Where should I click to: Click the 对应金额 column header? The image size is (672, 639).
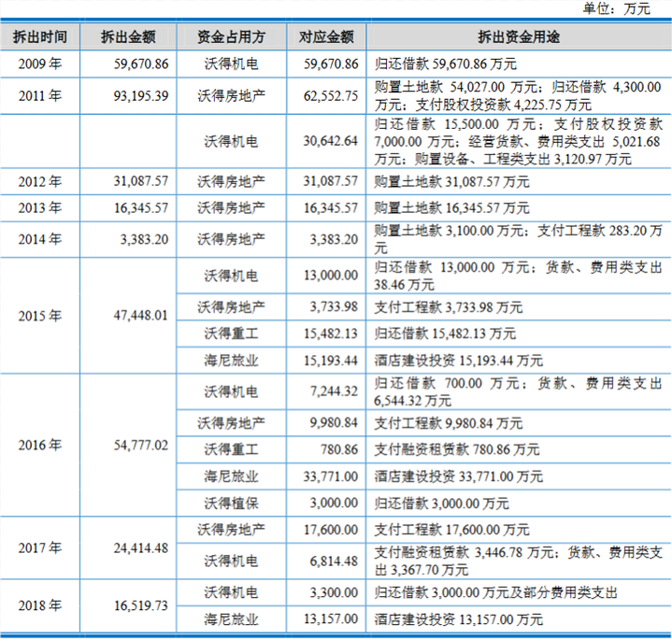[x=326, y=37]
